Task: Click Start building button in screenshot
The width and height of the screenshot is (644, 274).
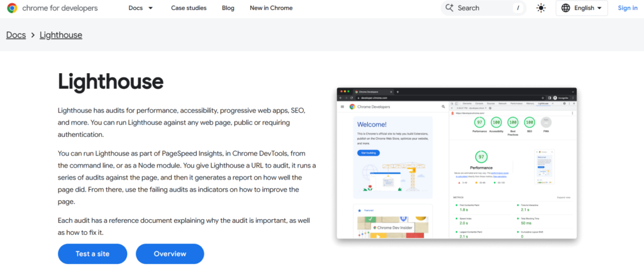Action: [x=369, y=152]
